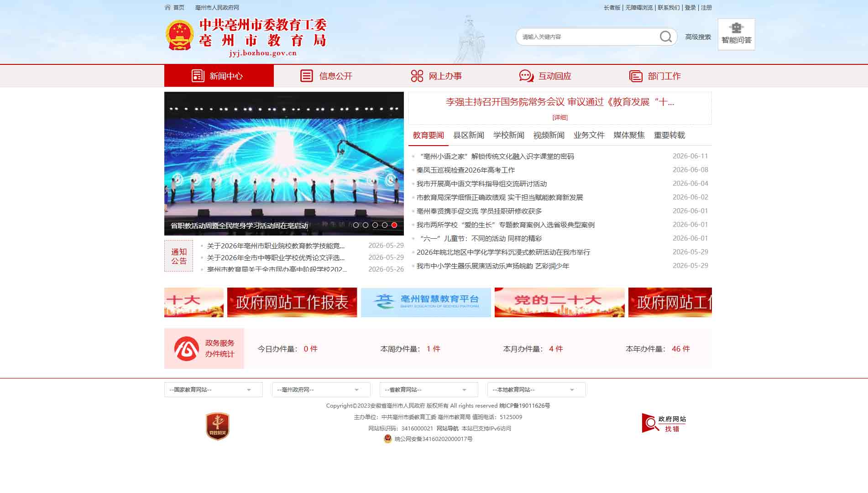This screenshot has height=493, width=868.
Task: Click the 部门工作 list icon
Action: click(636, 76)
